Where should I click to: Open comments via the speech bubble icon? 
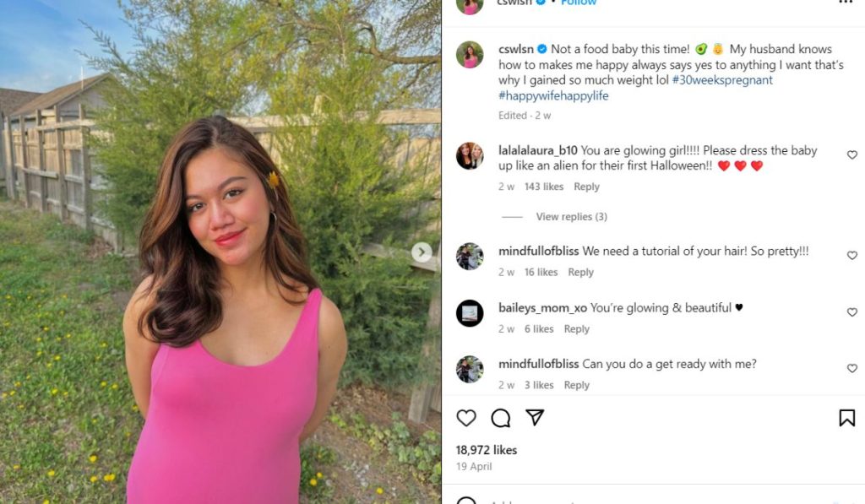tap(501, 418)
